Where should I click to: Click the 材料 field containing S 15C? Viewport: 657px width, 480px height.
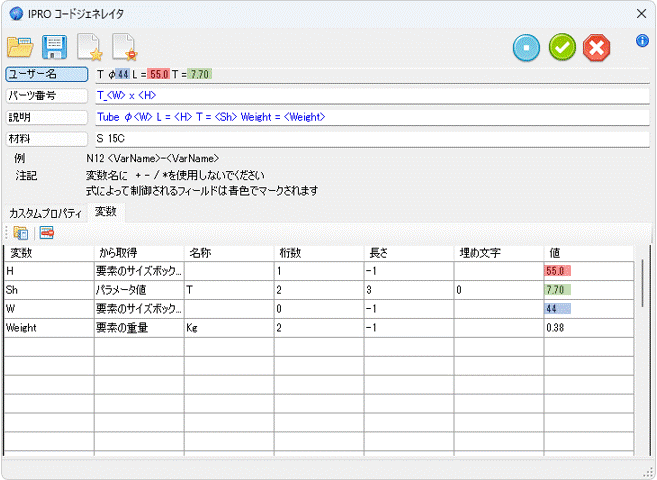tap(370, 138)
